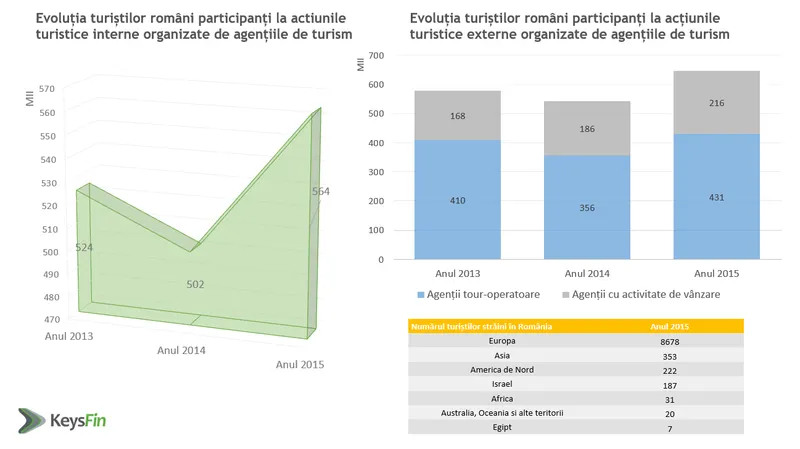The image size is (800, 449).
Task: Click the 187 value for Israel
Action: click(669, 386)
